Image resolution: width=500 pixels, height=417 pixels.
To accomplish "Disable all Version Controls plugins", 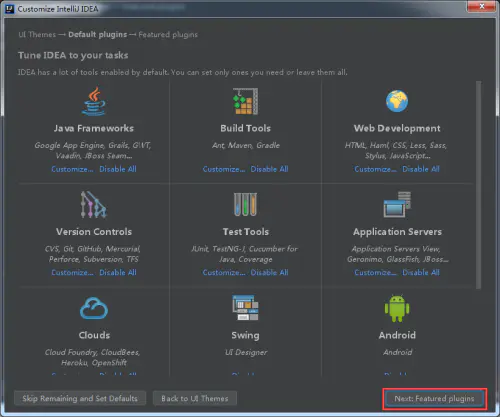I will coord(118,272).
